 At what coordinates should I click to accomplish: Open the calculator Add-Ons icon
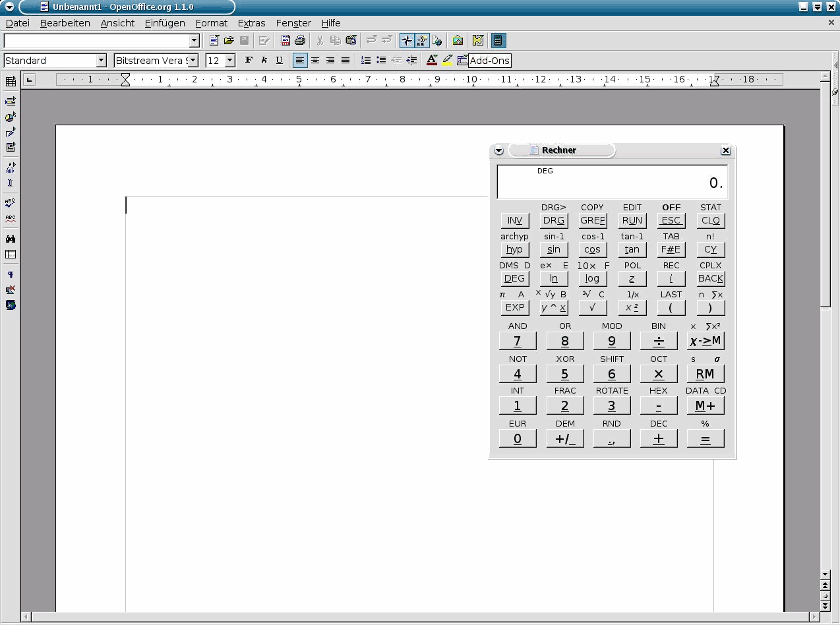[498, 41]
